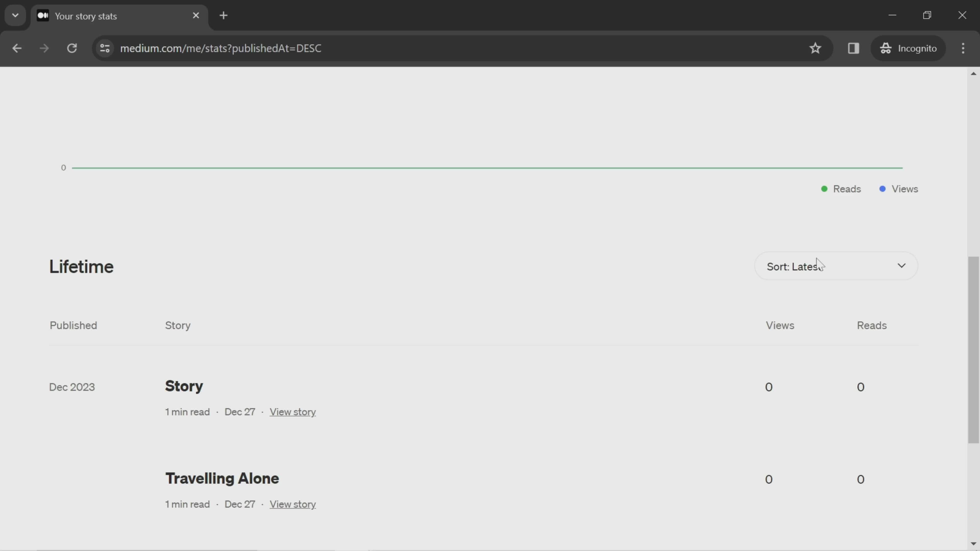The height and width of the screenshot is (551, 980).
Task: Click the chevron in the Sort dropdown
Action: point(901,266)
